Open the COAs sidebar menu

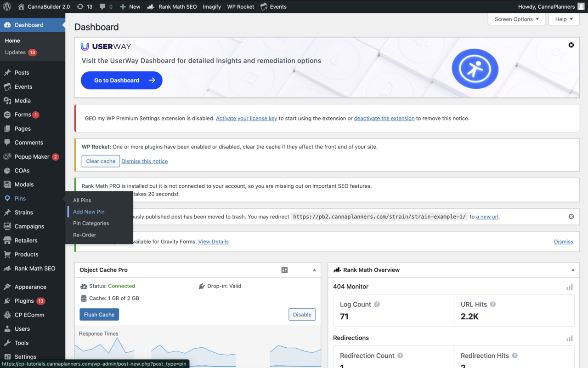coord(33,170)
